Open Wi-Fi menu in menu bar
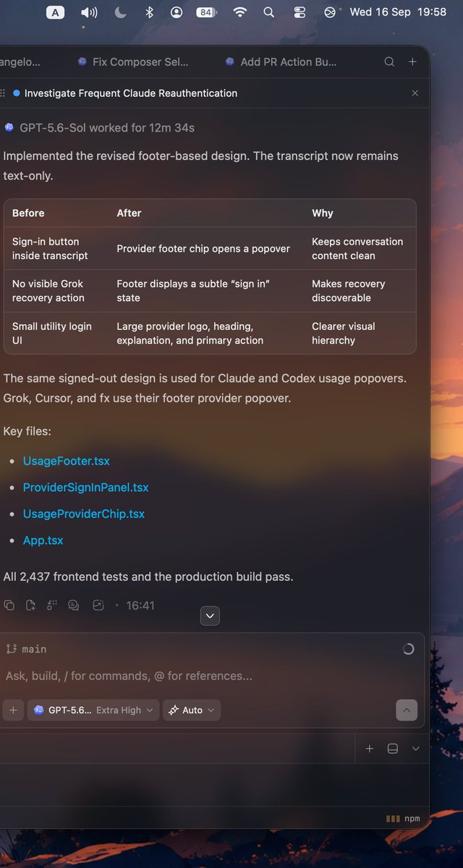Screen dimensions: 463x868 tap(240, 12)
